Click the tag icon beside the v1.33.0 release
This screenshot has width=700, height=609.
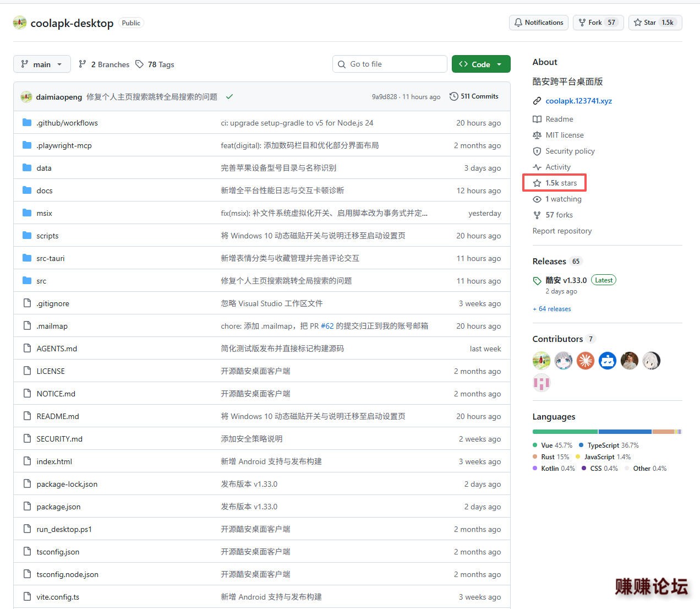[x=537, y=281]
